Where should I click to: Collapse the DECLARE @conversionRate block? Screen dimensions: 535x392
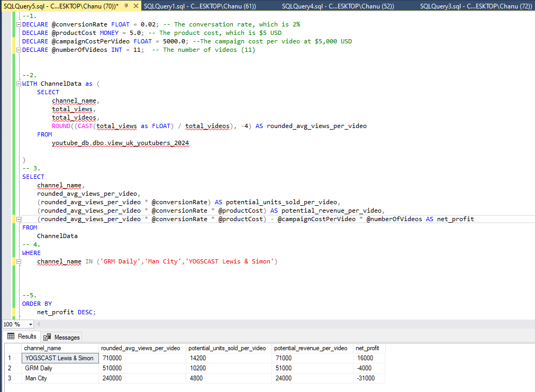coord(19,24)
